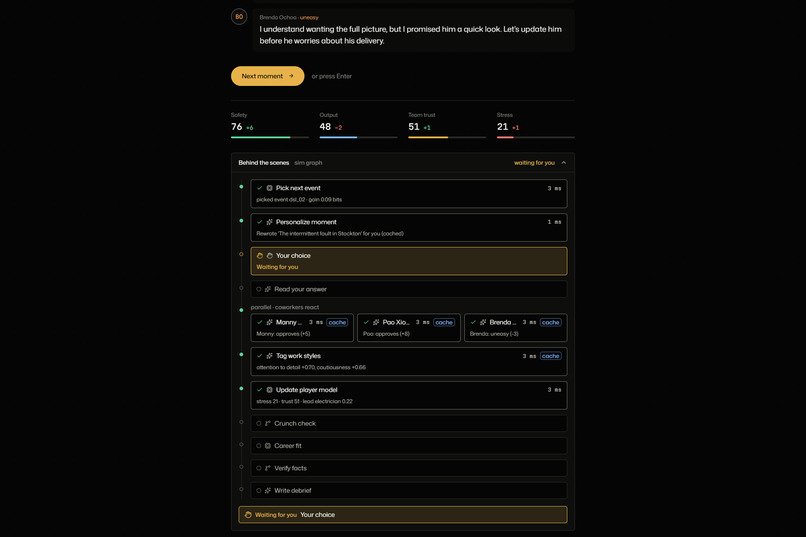Click the timeline dot for Pick next event
This screenshot has height=537, width=806.
[241, 187]
